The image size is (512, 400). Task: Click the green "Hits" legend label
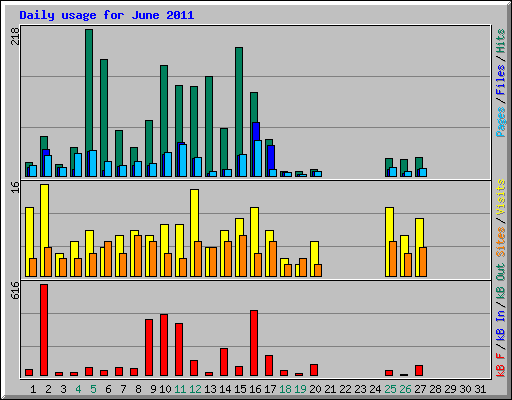(x=500, y=41)
